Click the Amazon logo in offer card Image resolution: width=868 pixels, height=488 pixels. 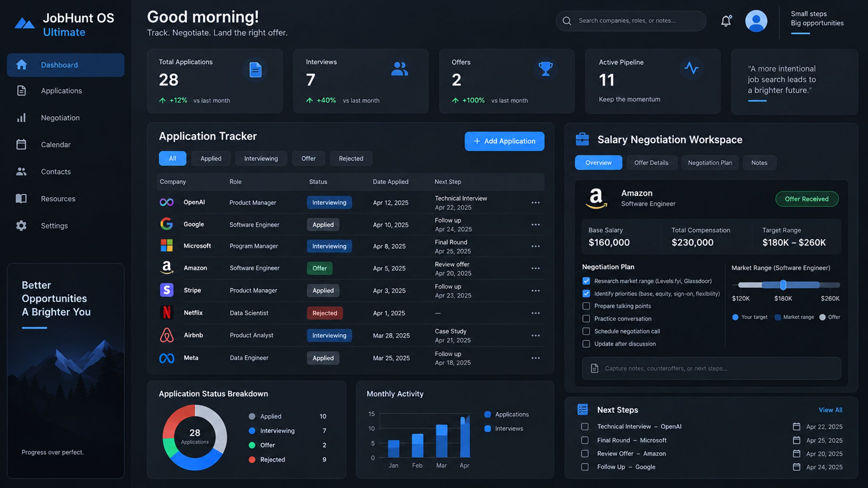[x=596, y=198]
